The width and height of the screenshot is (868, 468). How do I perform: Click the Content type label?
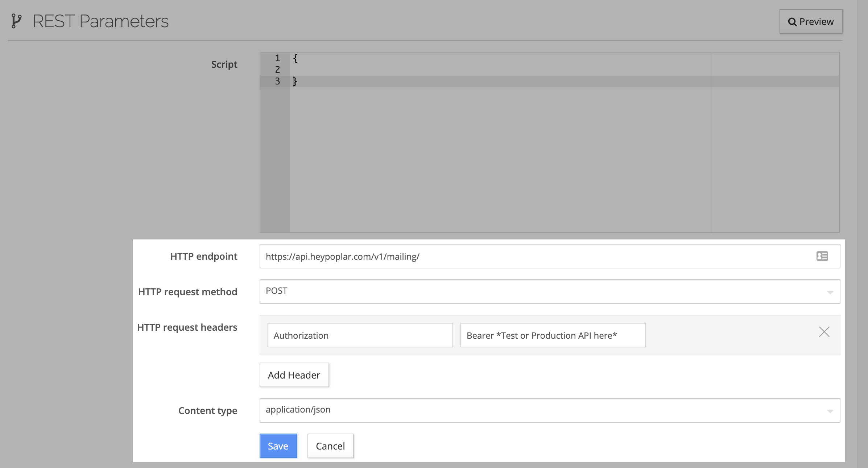pyautogui.click(x=208, y=411)
